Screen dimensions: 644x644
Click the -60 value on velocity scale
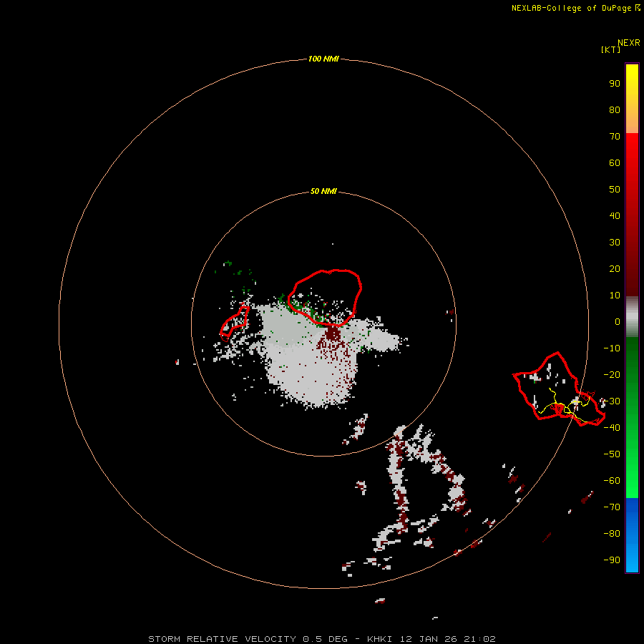point(612,481)
